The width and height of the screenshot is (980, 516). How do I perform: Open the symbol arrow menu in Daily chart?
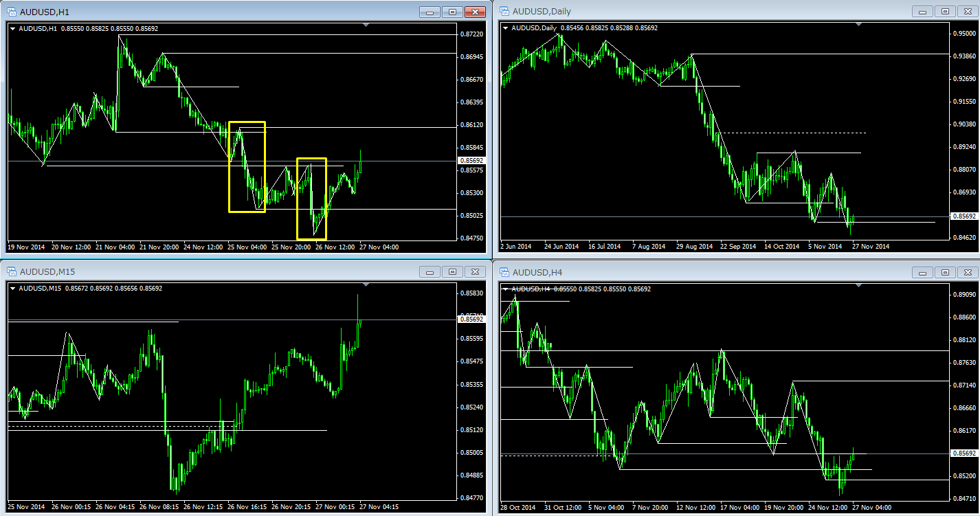[x=506, y=28]
